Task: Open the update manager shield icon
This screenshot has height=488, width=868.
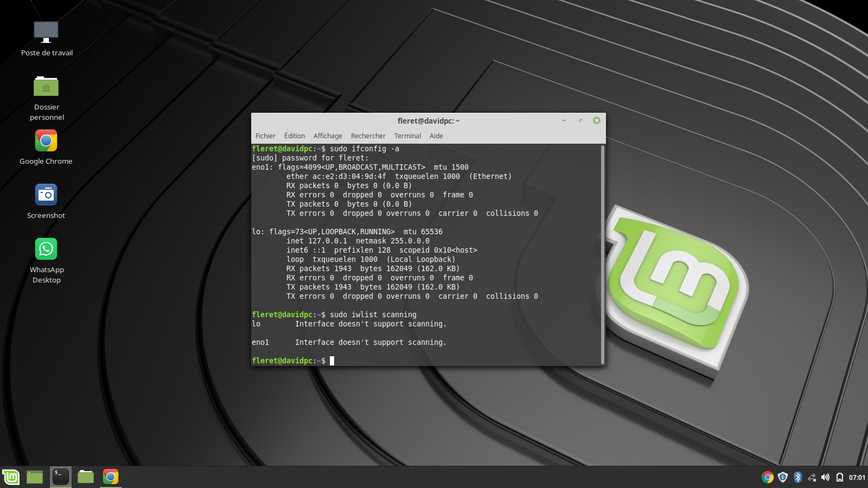Action: tap(782, 477)
